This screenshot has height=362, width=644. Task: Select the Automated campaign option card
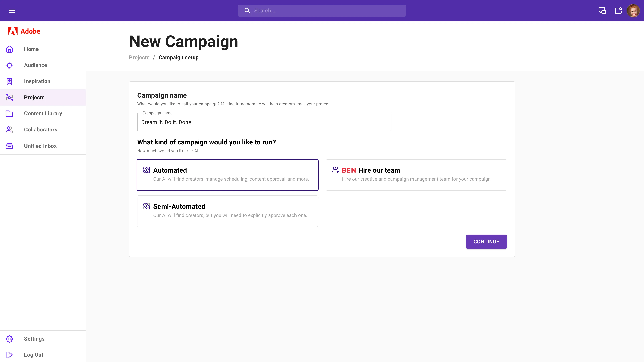228,175
